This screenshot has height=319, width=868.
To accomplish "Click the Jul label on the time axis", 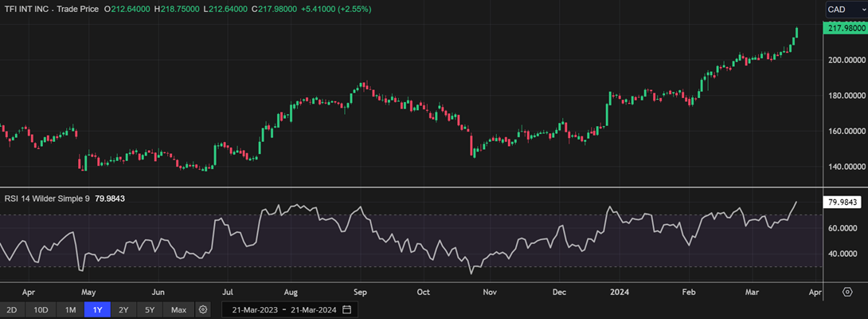I will click(x=227, y=292).
